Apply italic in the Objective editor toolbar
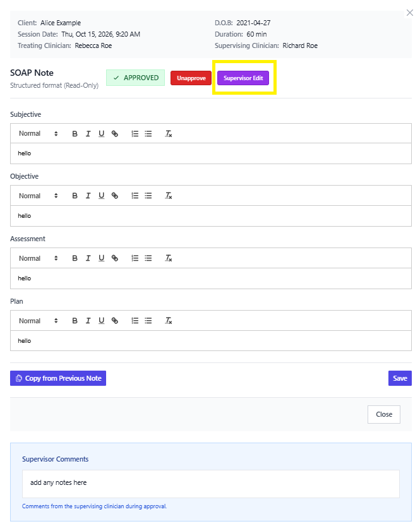This screenshot has height=531, width=420. pos(88,196)
